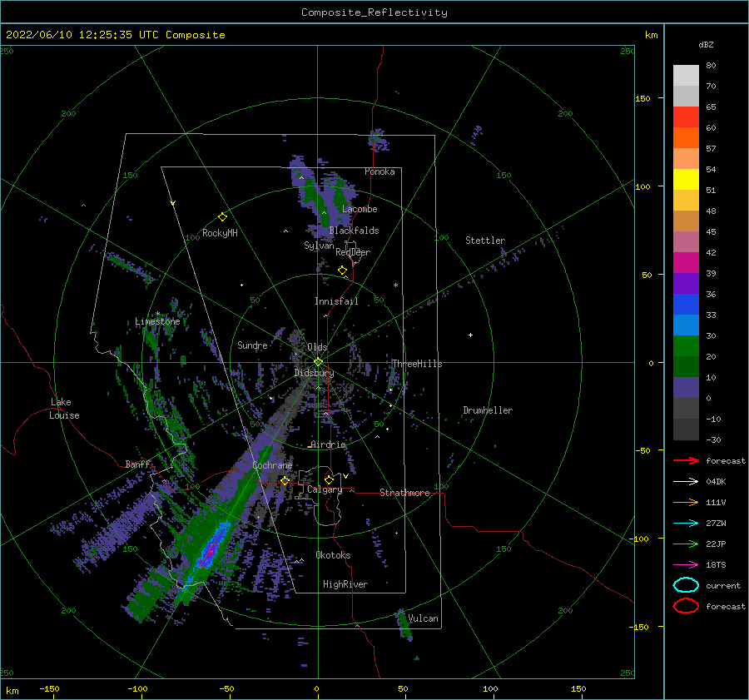Click the green 22JP arrow icon
Image resolution: width=749 pixels, height=700 pixels.
(686, 544)
